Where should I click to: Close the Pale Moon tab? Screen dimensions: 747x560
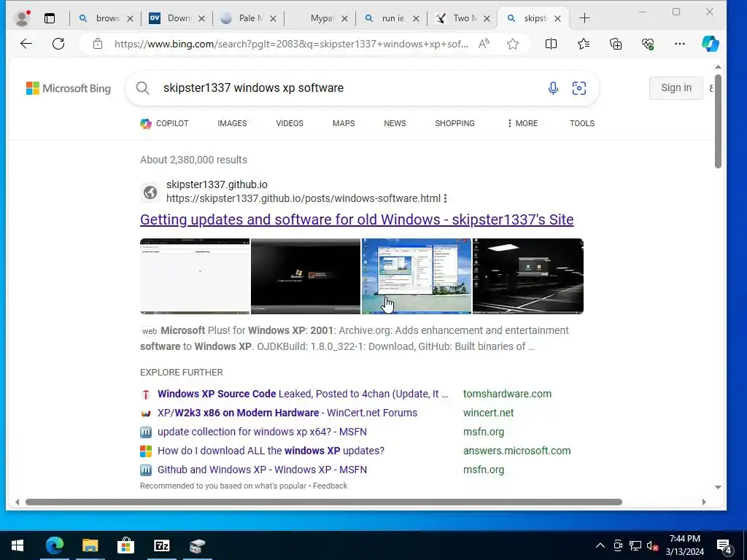coord(273,18)
